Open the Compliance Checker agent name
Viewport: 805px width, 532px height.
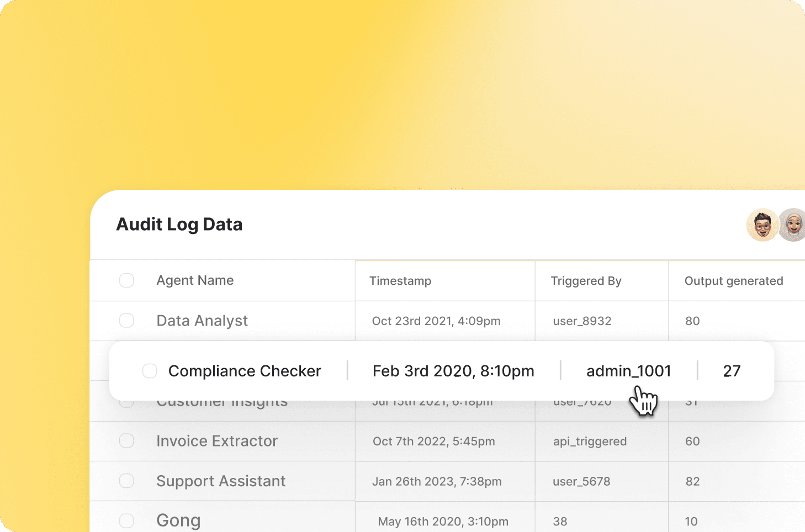(x=245, y=371)
